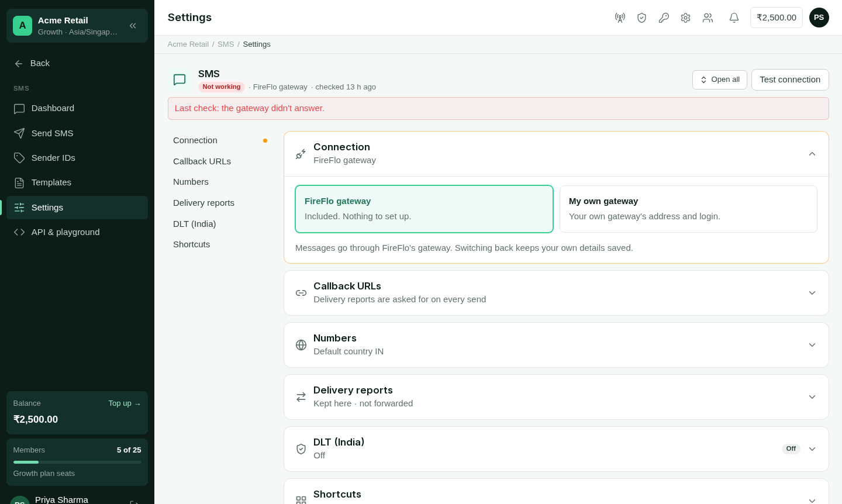The image size is (842, 504).
Task: Click the Callback URLs link icon
Action: click(301, 293)
